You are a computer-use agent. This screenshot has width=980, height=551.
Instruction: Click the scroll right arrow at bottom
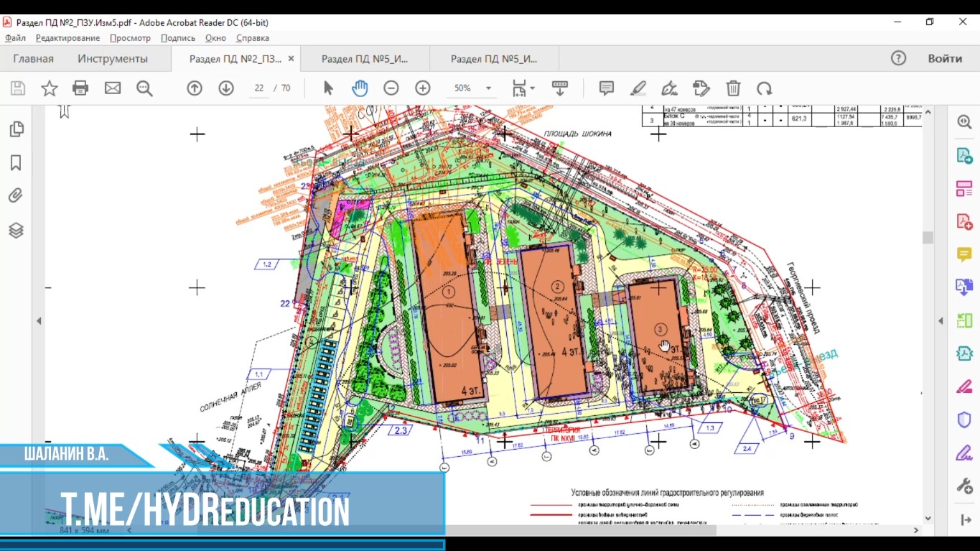pyautogui.click(x=915, y=530)
